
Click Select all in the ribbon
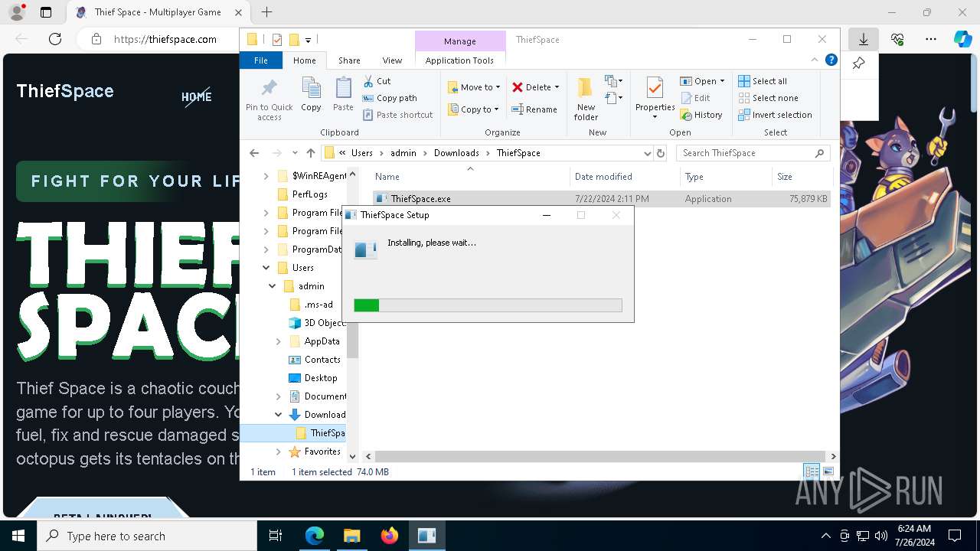point(763,81)
